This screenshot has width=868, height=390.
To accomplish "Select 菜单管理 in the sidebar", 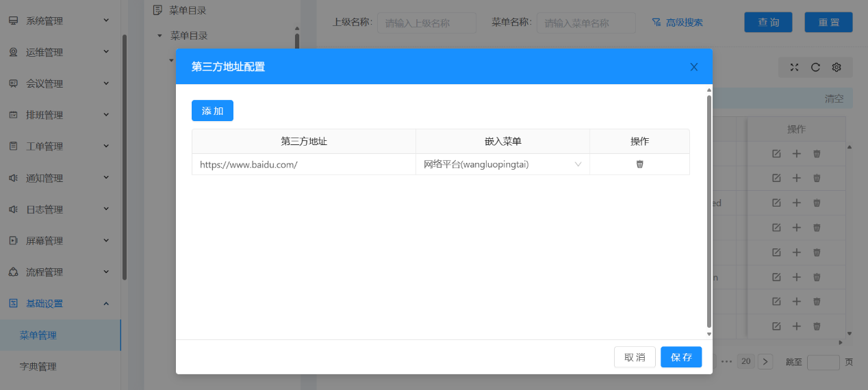I will (38, 335).
